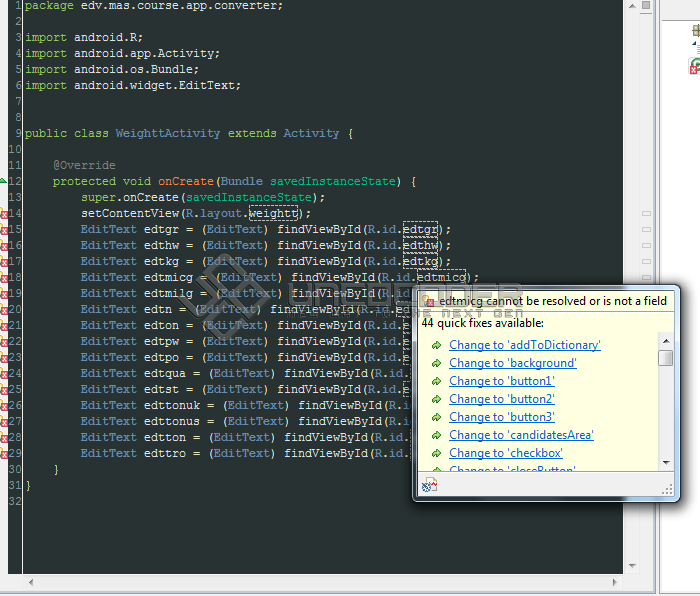Click the underlined 'edthw' identifier after R.id
700x596 pixels.
coord(420,246)
